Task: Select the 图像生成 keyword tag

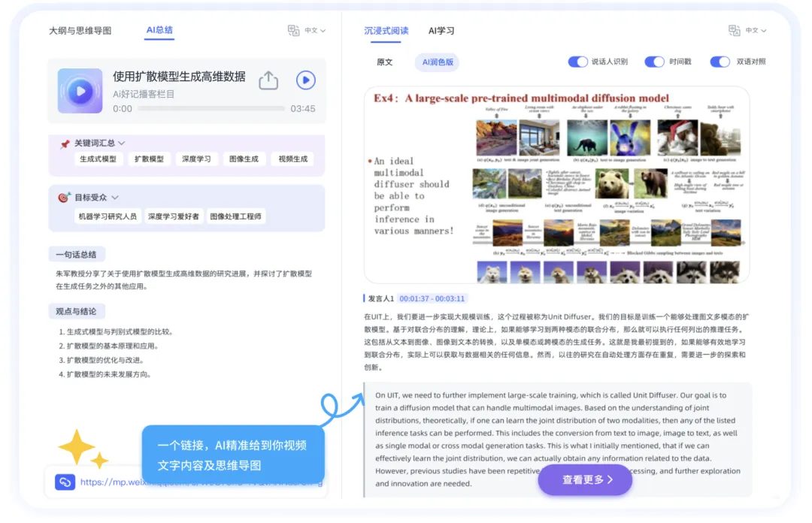Action: tap(244, 159)
